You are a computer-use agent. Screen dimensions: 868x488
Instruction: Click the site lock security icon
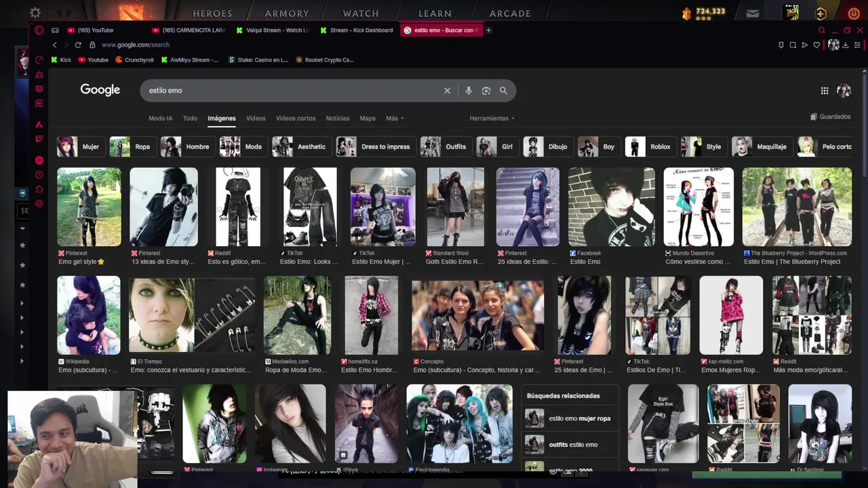tap(92, 45)
